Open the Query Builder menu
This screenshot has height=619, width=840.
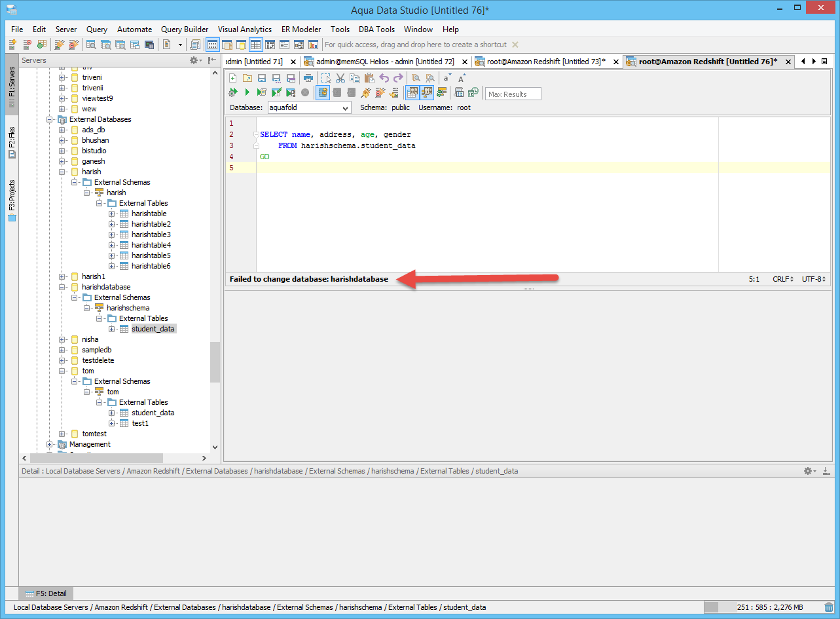click(x=185, y=29)
